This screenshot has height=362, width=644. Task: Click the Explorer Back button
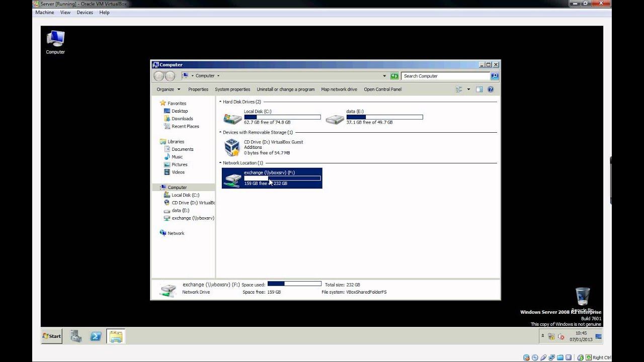click(x=159, y=76)
